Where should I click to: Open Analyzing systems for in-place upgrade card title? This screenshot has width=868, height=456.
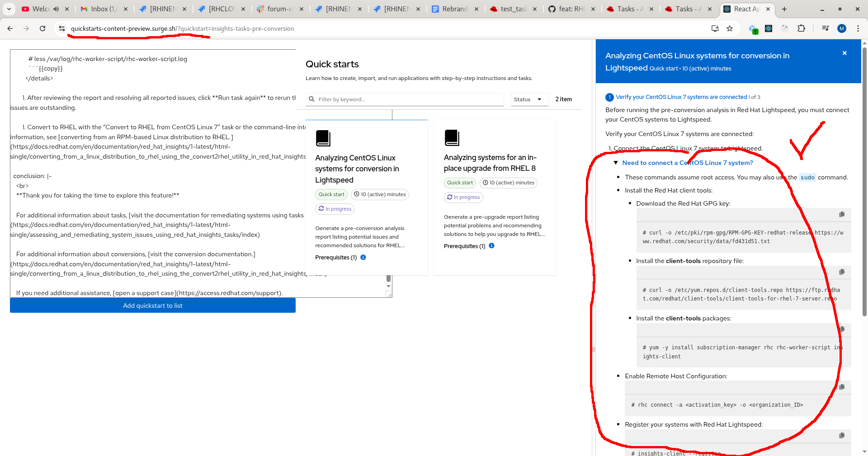tap(490, 163)
